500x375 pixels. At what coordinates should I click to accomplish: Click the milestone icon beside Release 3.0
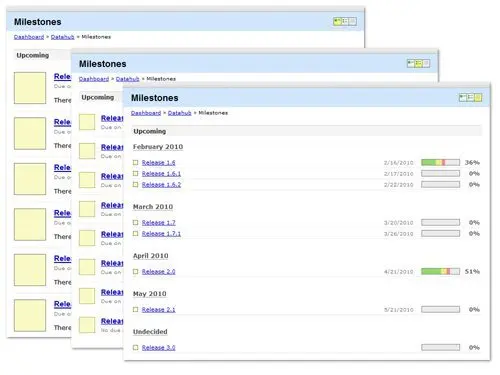[135, 348]
